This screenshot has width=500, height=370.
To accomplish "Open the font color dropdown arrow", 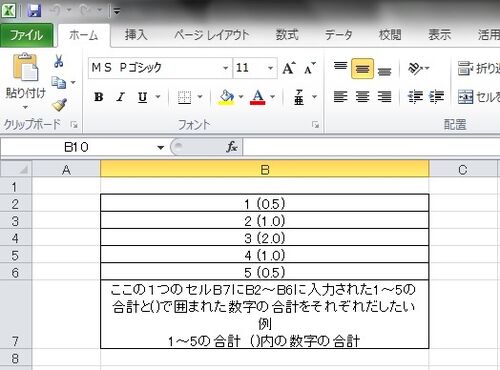I will point(273,97).
